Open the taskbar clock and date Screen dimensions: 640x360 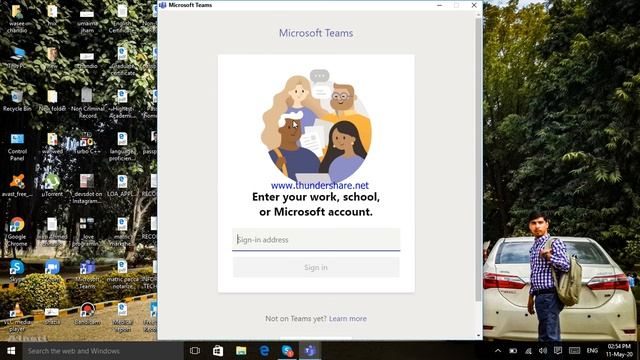[x=619, y=351]
